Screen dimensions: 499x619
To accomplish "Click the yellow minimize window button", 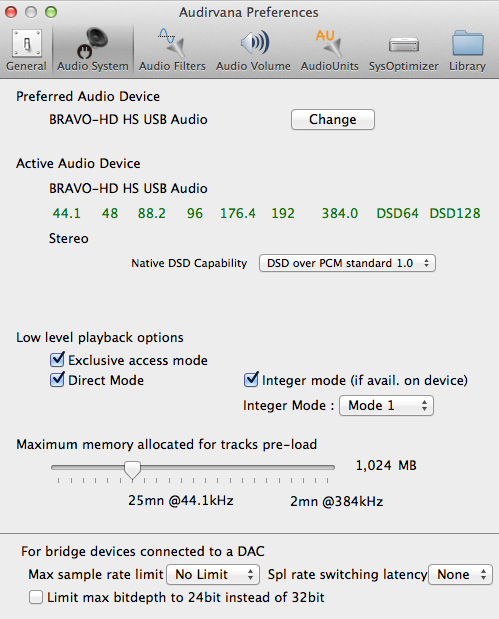I will click(31, 12).
